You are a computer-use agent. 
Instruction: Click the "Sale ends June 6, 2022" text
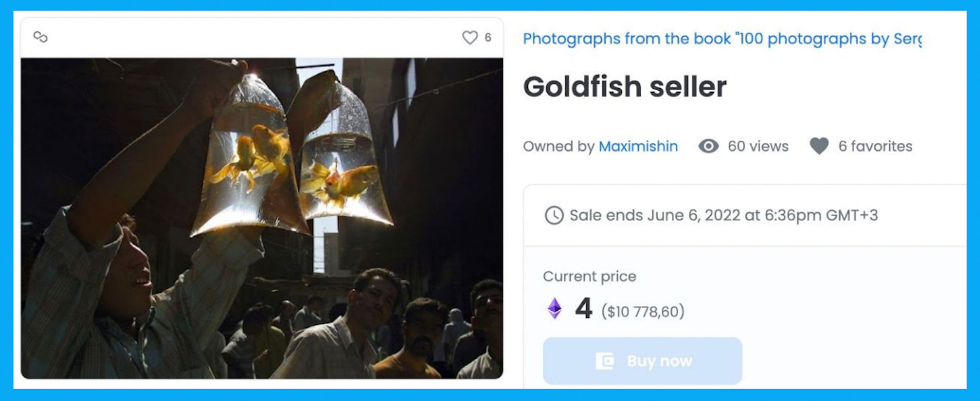724,215
